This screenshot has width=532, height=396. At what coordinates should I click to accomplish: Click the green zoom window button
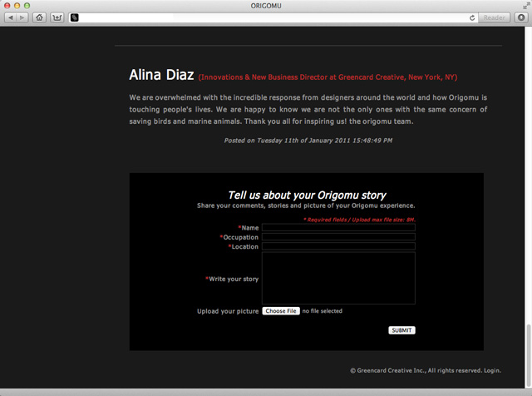[27, 6]
